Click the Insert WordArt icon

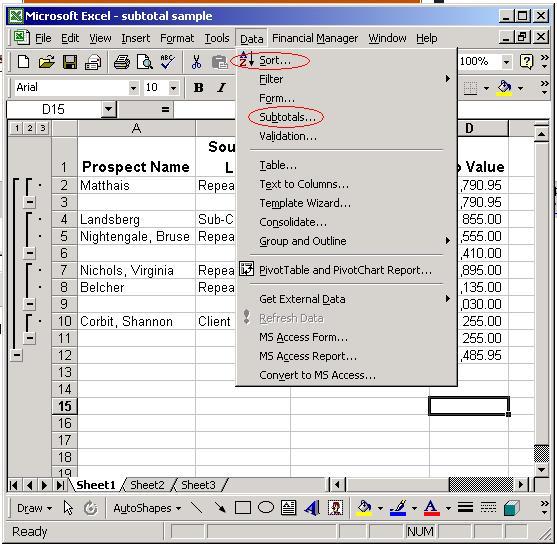click(x=312, y=508)
